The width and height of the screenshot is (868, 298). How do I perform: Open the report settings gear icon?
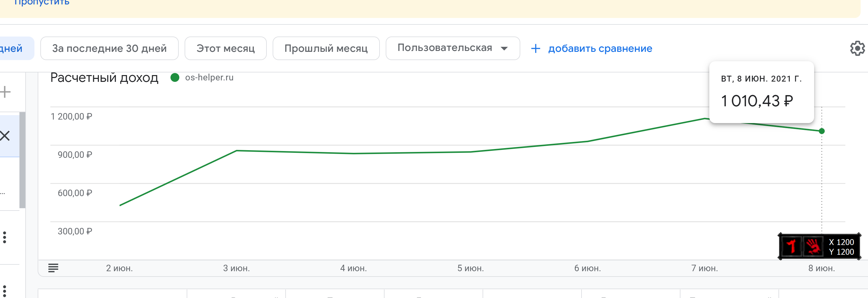click(857, 48)
